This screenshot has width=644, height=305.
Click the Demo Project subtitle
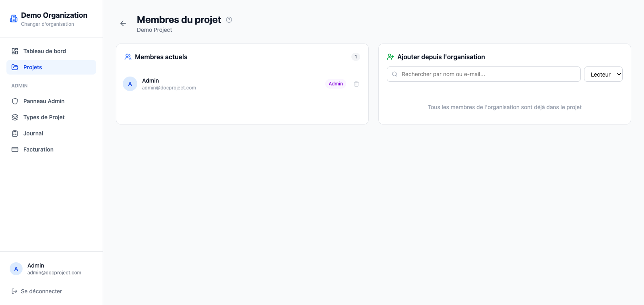pyautogui.click(x=155, y=30)
